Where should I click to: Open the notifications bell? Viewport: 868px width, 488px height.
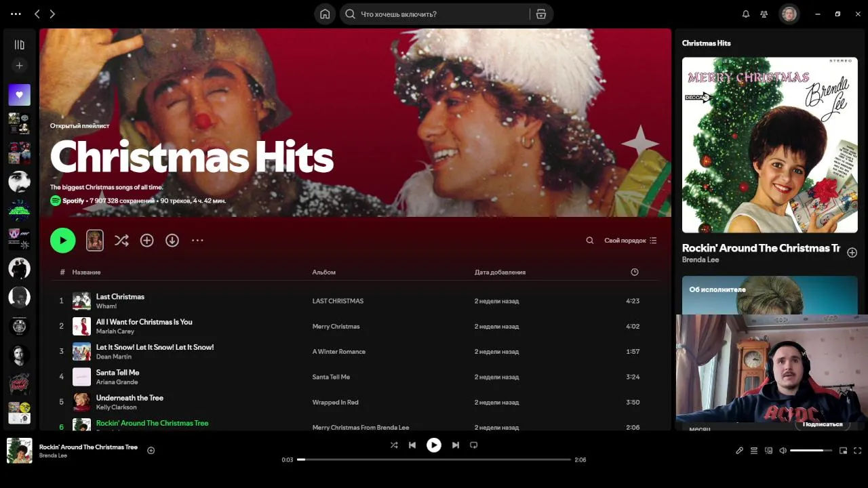point(746,14)
